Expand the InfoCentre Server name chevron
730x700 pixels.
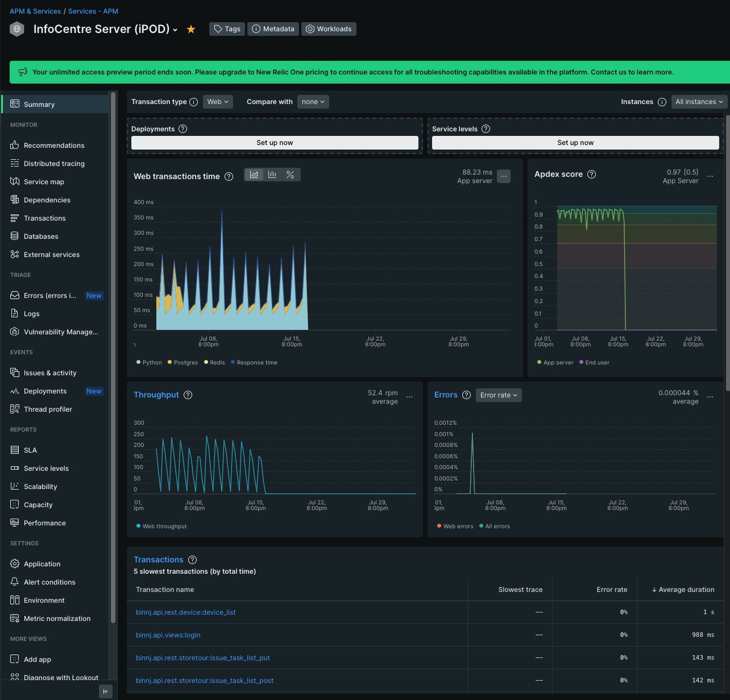(175, 30)
